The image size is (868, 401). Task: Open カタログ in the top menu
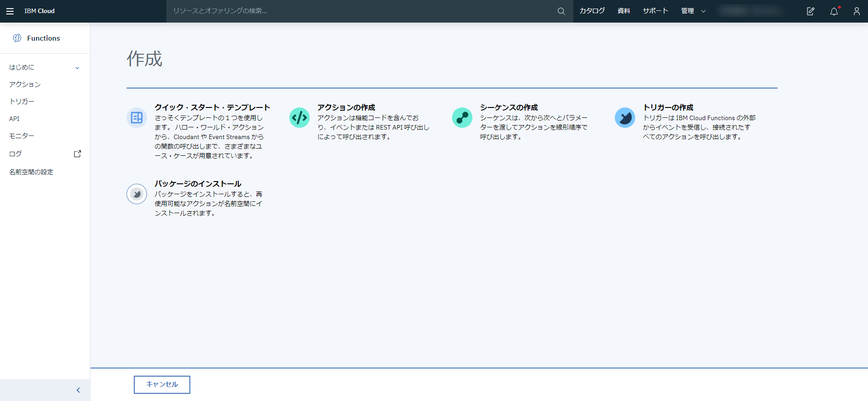click(592, 11)
